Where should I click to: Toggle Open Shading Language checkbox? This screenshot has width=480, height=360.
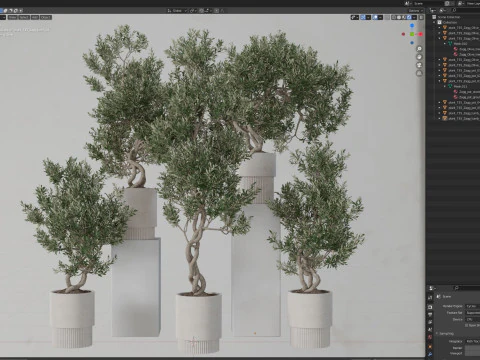pos(466,326)
